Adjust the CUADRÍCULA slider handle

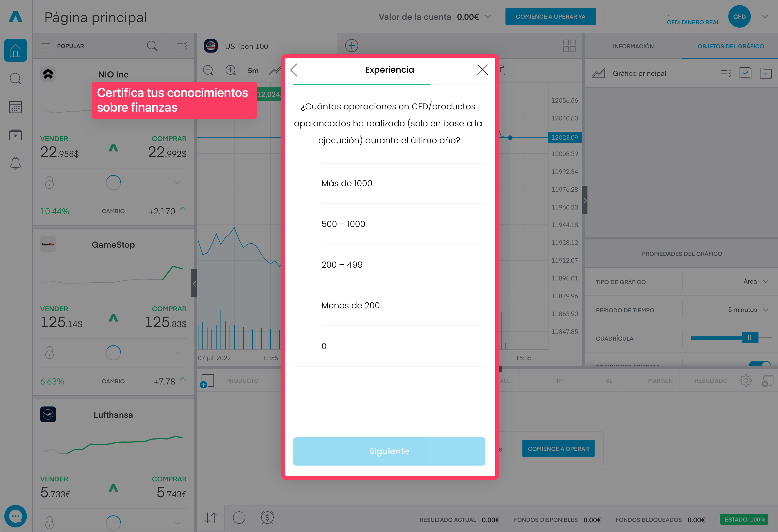click(x=750, y=338)
